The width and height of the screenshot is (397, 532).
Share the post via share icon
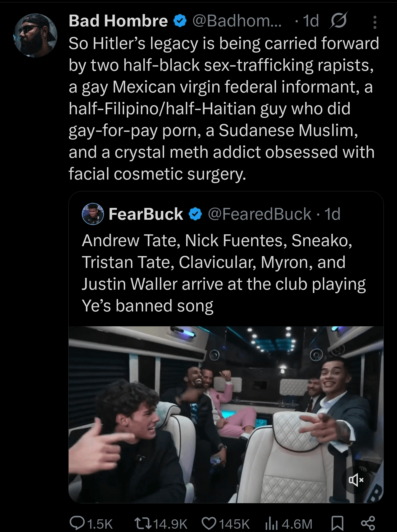[x=368, y=523]
